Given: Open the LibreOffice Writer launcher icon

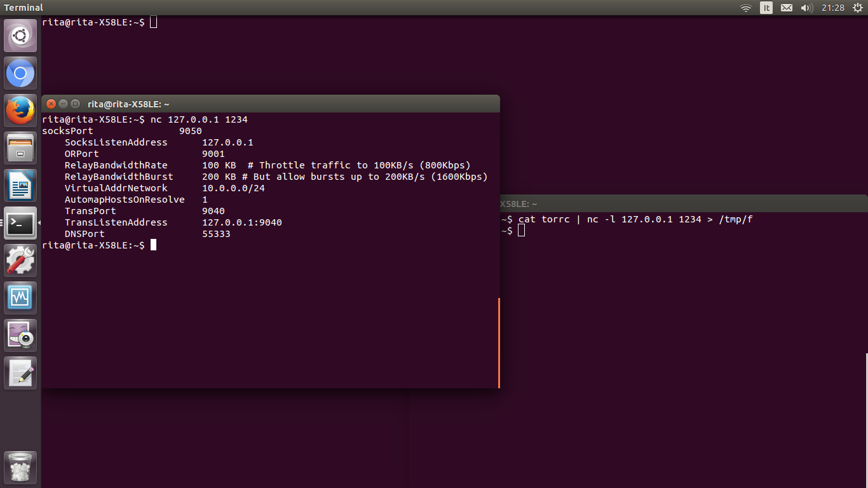Looking at the screenshot, I should [20, 185].
